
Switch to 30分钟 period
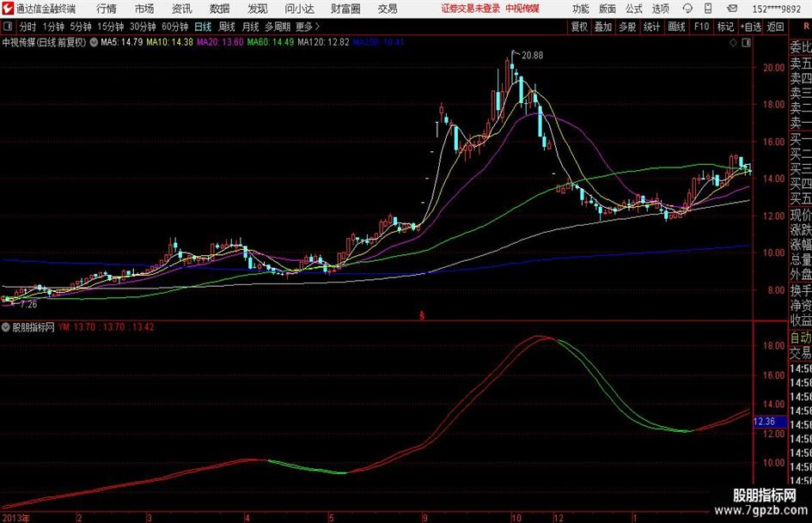(x=143, y=27)
